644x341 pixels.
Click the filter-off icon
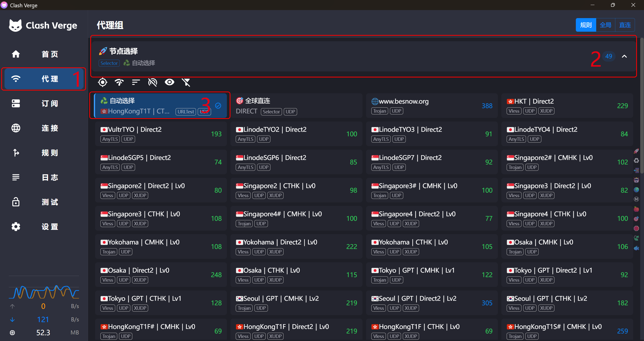[186, 82]
